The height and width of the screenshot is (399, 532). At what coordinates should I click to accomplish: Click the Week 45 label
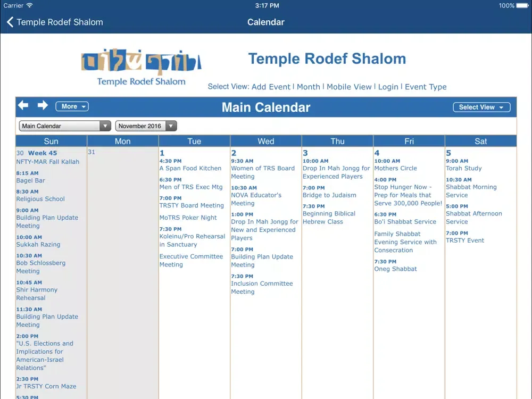click(43, 153)
